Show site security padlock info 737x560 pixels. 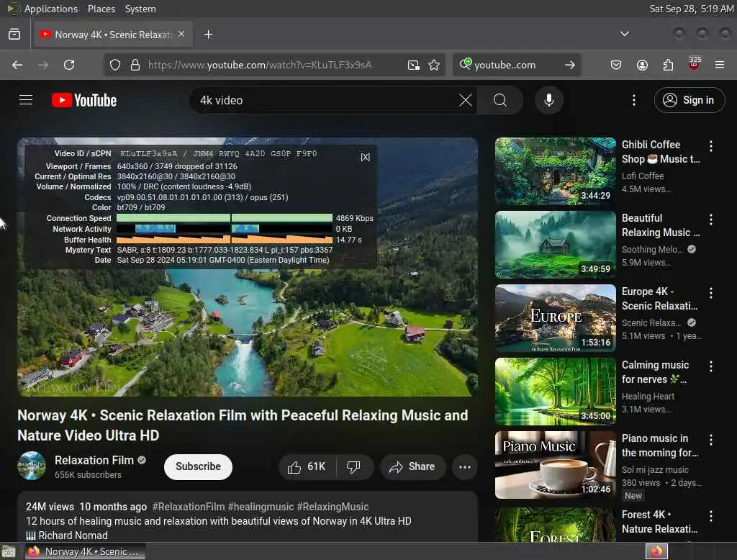click(135, 65)
